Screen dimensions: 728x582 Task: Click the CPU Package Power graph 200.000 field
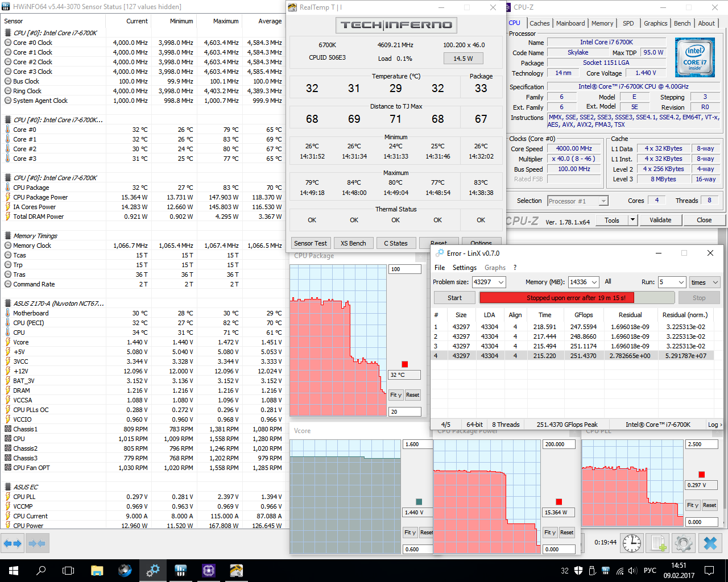click(559, 444)
